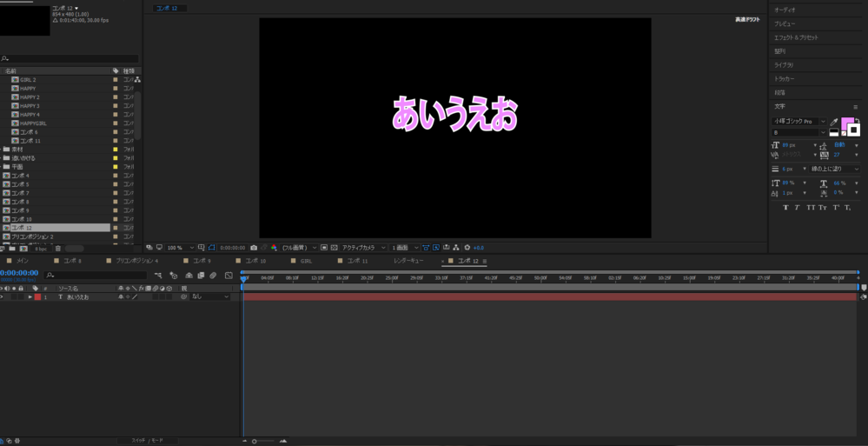This screenshot has height=446, width=868.
Task: Click the composition mini-flowchart icon in timeline
Action: click(x=158, y=276)
